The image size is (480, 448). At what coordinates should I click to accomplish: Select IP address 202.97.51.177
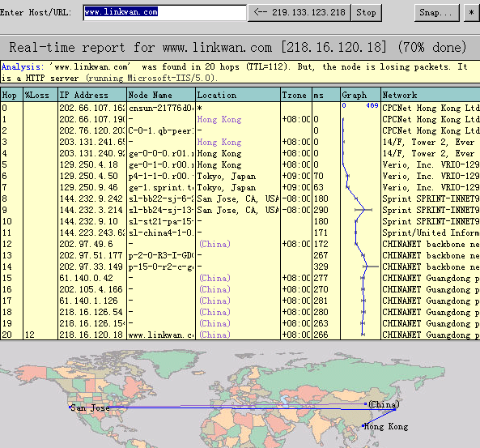click(91, 255)
